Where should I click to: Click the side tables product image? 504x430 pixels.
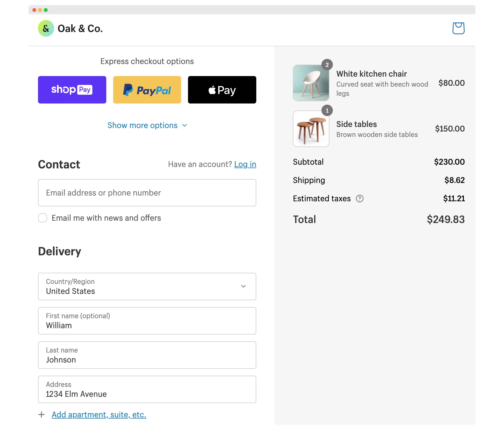click(311, 129)
